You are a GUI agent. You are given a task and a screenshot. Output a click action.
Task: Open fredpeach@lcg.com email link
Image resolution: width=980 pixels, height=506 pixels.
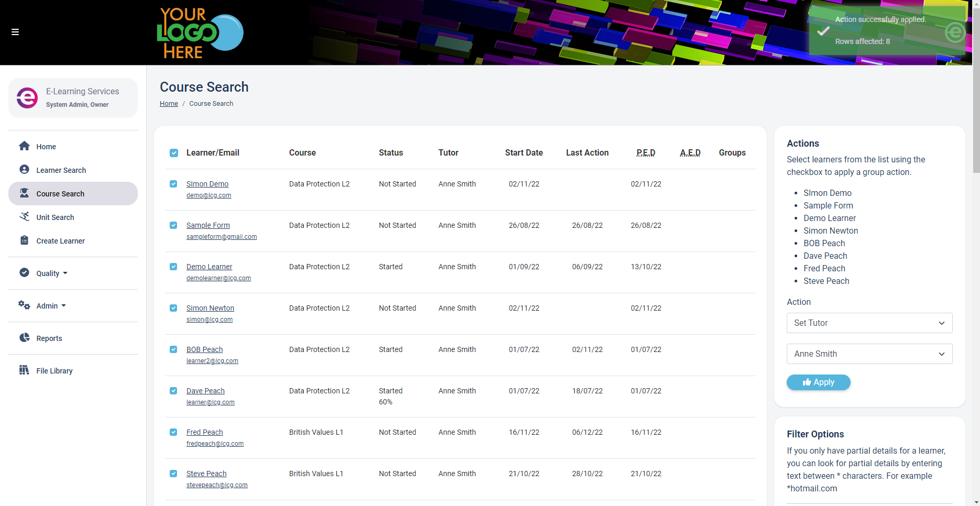click(215, 444)
